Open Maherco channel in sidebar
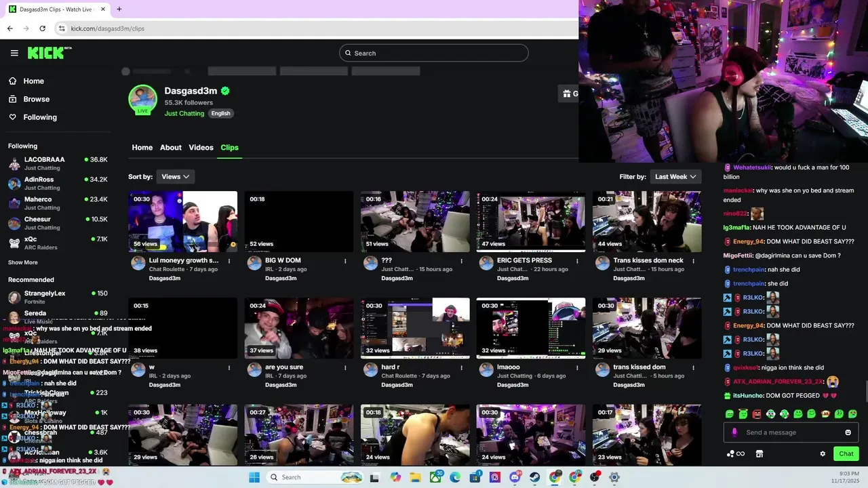Screen dimensions: 868x488 (58, 203)
